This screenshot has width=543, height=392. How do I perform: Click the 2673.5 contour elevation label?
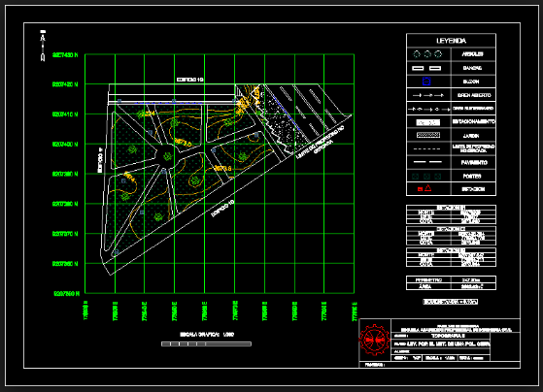(222, 169)
